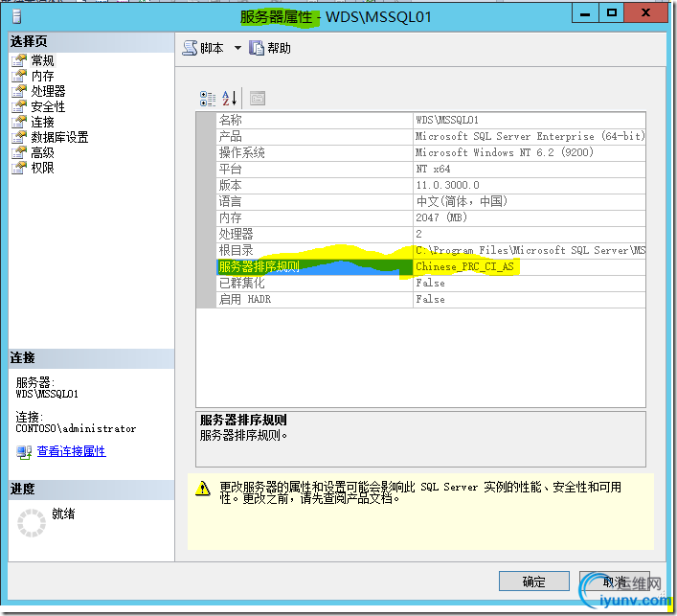Select the 常规 page icon
The image size is (677, 616).
pos(19,60)
